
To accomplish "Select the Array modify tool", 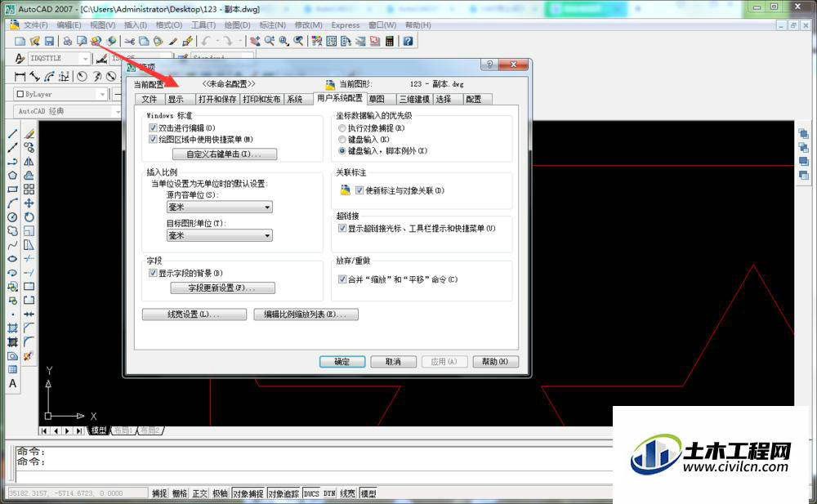I will (29, 190).
